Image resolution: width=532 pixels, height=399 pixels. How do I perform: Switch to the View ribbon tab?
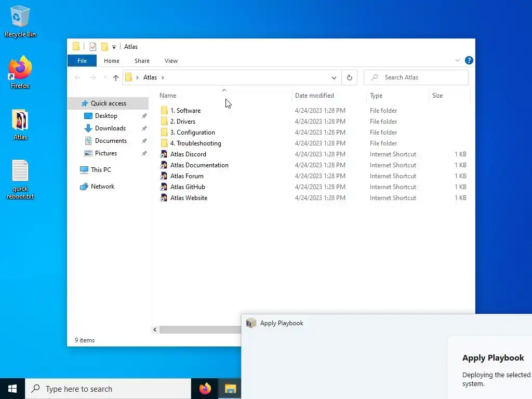click(171, 61)
